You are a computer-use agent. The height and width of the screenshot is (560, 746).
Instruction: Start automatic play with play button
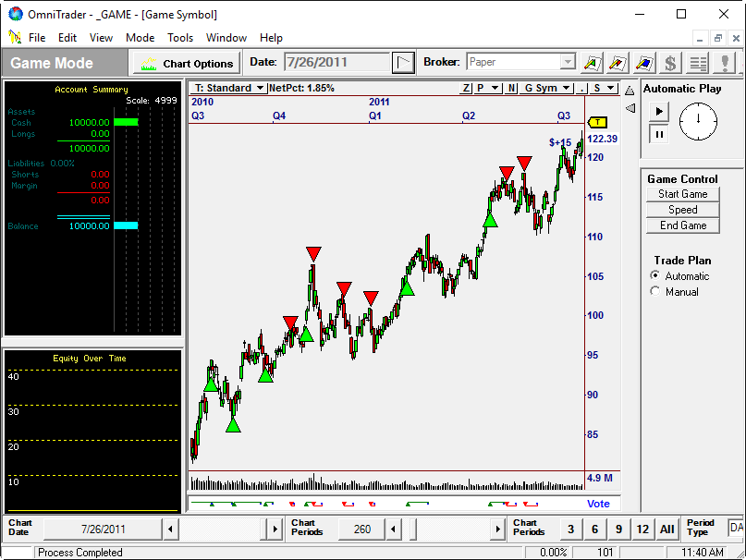tap(659, 112)
